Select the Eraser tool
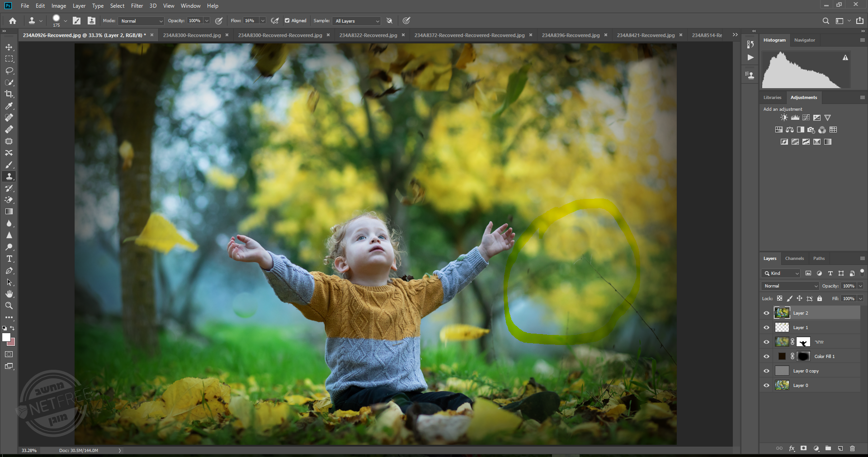Screen dimensions: 868x457 (9, 200)
